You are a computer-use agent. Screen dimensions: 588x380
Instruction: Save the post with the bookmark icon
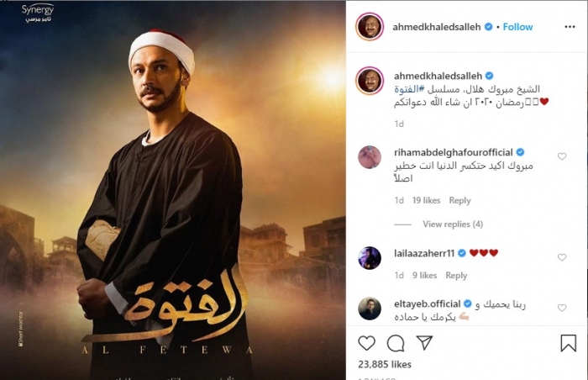click(568, 343)
